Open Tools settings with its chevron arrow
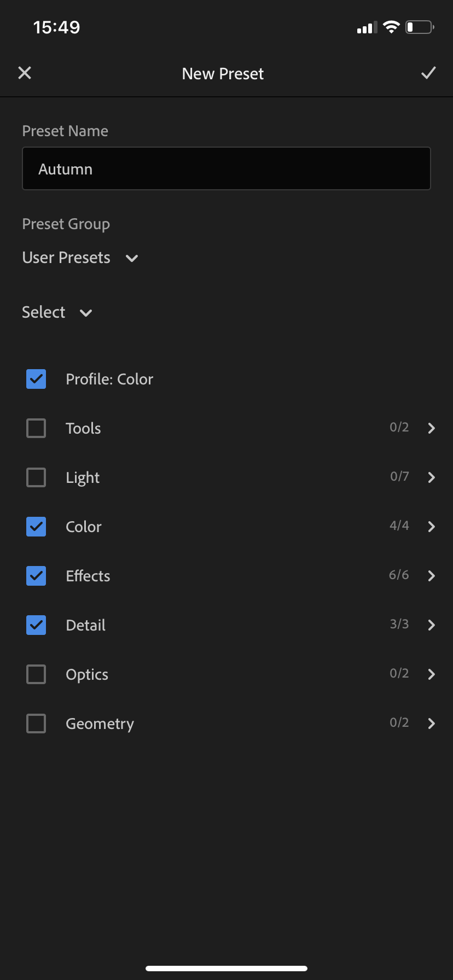 tap(432, 428)
